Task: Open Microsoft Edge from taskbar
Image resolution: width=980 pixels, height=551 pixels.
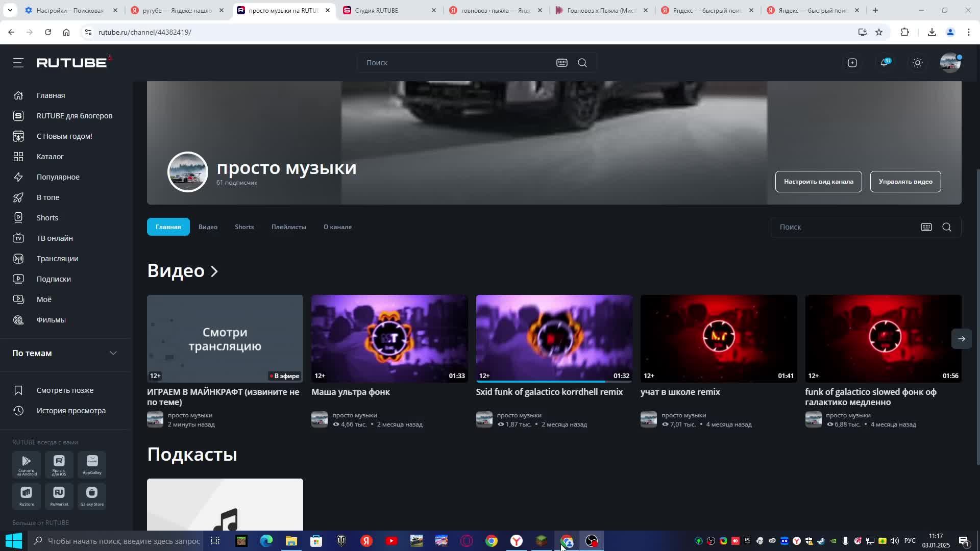Action: [x=266, y=541]
